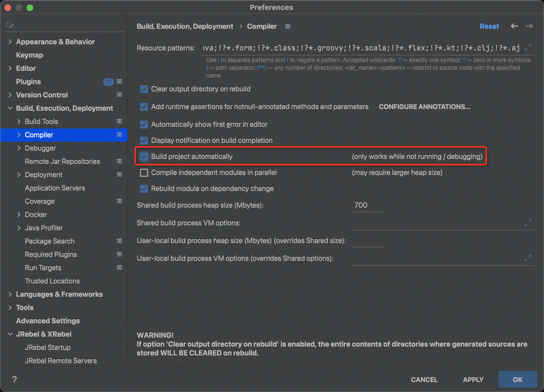The width and height of the screenshot is (544, 392).
Task: Click project icon next to Deployment
Action: pyautogui.click(x=119, y=174)
